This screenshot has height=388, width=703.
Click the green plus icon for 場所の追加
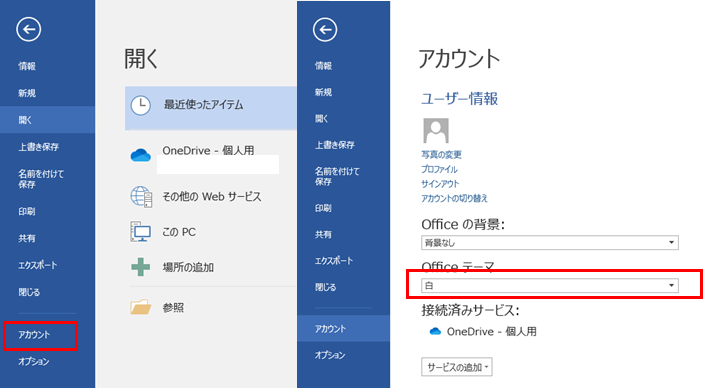pyautogui.click(x=140, y=267)
